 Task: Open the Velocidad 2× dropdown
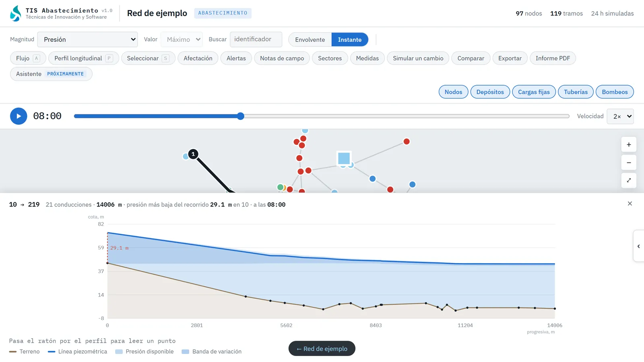[x=620, y=116]
